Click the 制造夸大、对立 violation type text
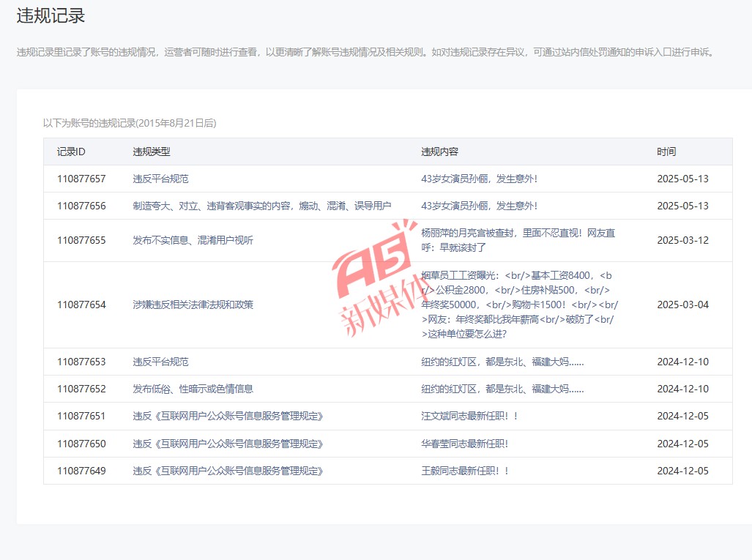Screen dimensions: 752x560 (x=261, y=206)
